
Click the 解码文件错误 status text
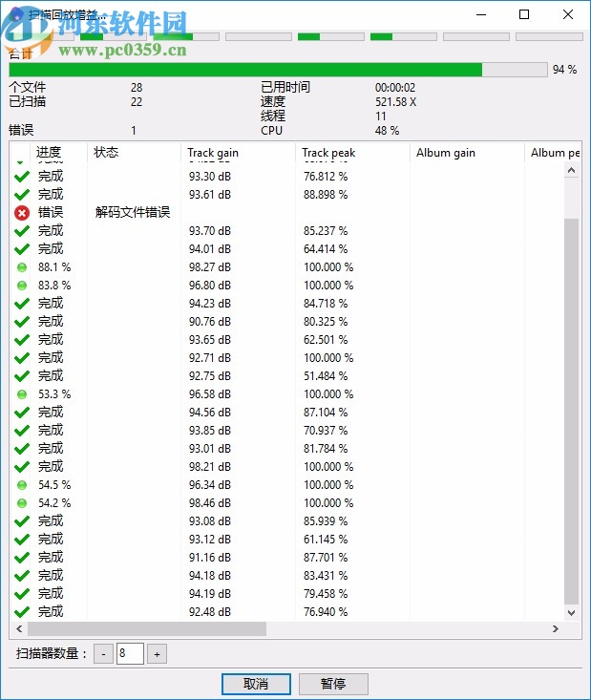tap(133, 213)
